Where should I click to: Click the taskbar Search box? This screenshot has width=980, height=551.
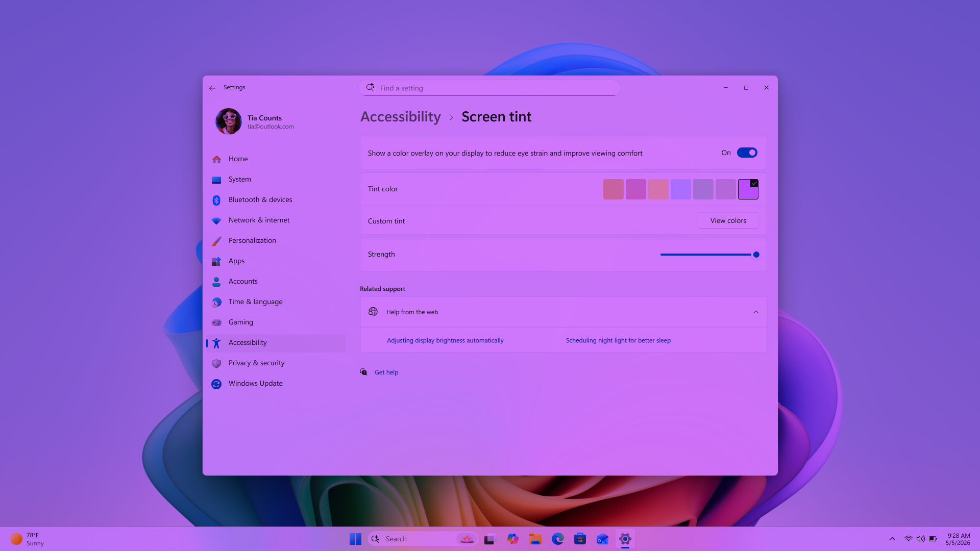point(423,539)
